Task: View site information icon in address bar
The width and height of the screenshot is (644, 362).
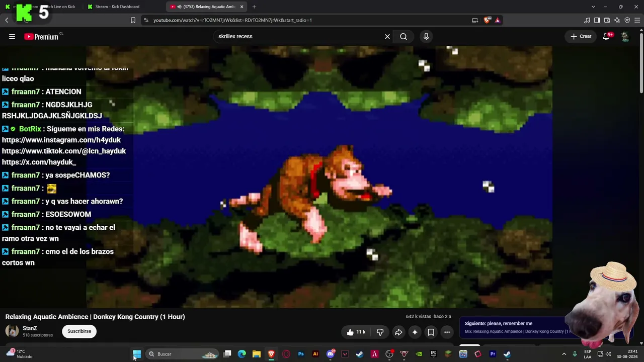Action: [146, 20]
